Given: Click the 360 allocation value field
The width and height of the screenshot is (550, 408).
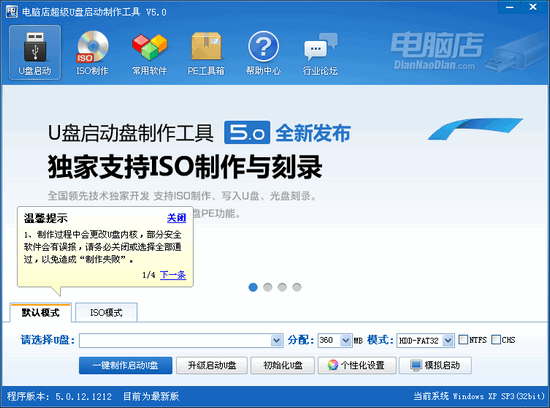Looking at the screenshot, I should pos(329,340).
